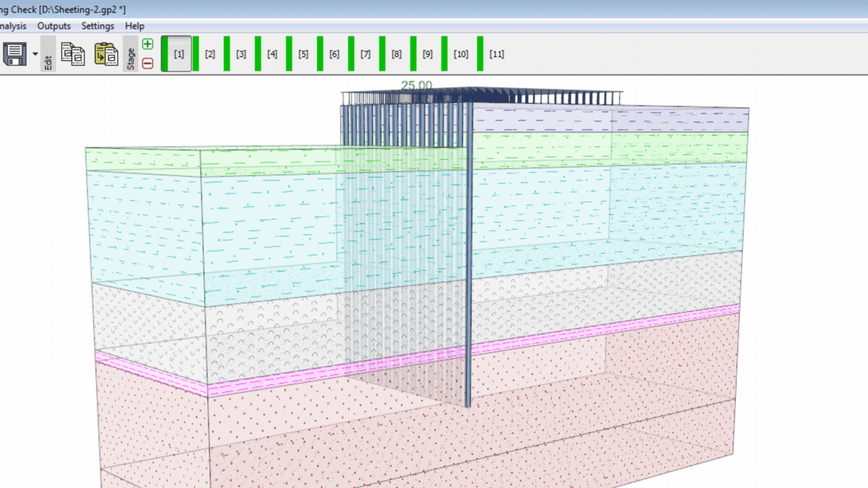The width and height of the screenshot is (868, 488).
Task: Click the Paste data clipboard icon
Action: pyautogui.click(x=106, y=54)
